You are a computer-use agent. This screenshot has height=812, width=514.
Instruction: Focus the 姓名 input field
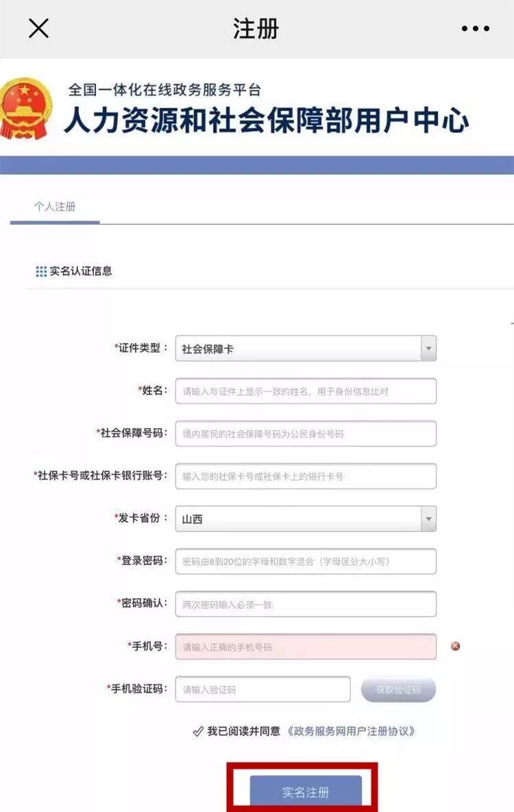tap(306, 391)
